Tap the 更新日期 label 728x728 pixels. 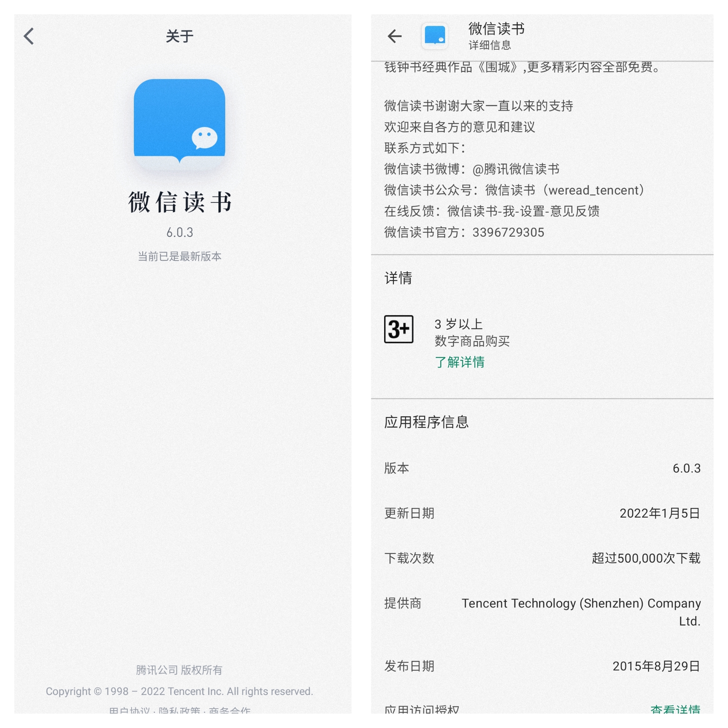click(409, 513)
